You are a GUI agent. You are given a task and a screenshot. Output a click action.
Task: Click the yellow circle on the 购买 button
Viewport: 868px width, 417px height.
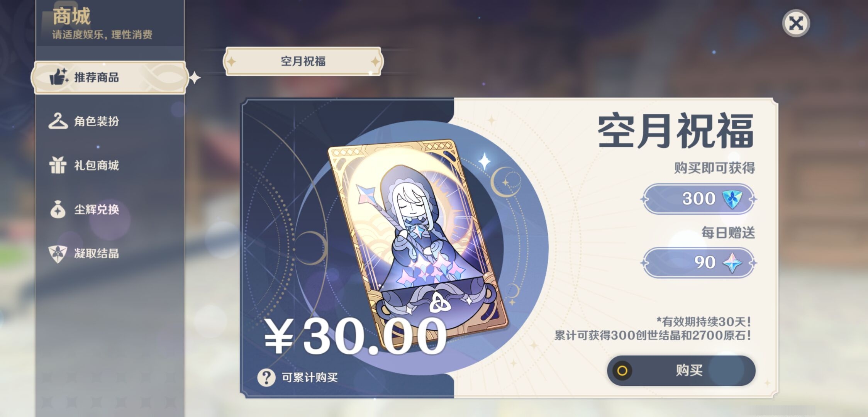[622, 371]
